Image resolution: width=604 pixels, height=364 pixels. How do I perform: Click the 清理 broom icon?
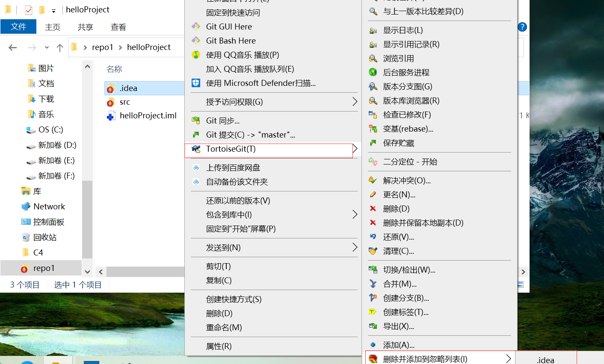point(373,251)
